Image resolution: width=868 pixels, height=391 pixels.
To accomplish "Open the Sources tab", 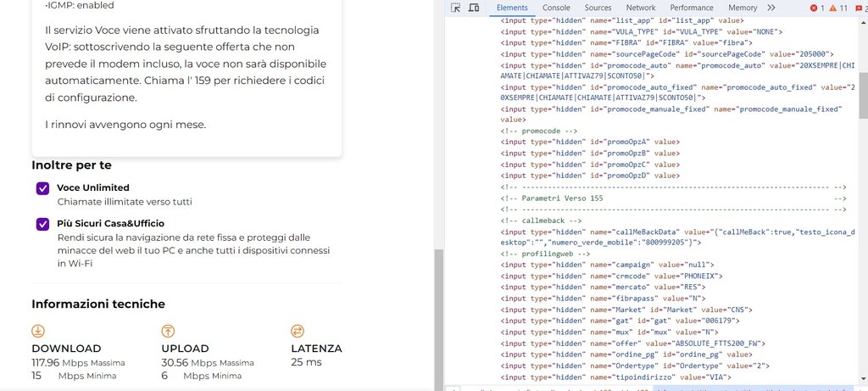I will 598,8.
